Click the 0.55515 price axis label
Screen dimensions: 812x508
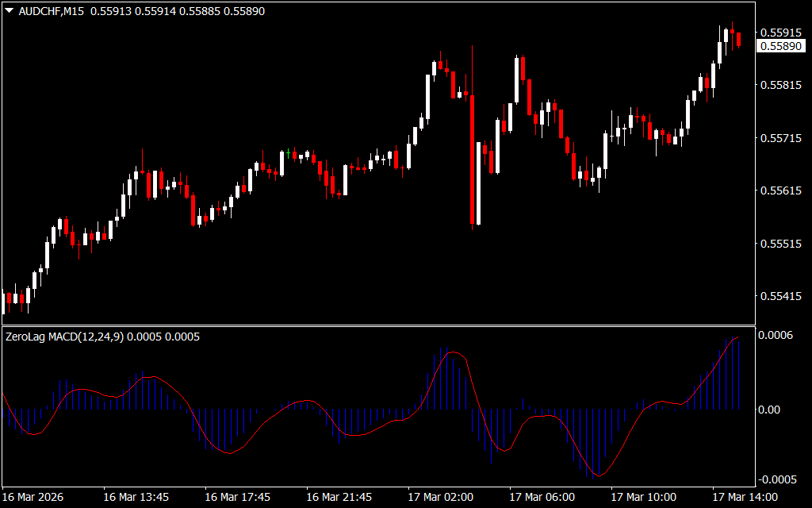(x=779, y=244)
